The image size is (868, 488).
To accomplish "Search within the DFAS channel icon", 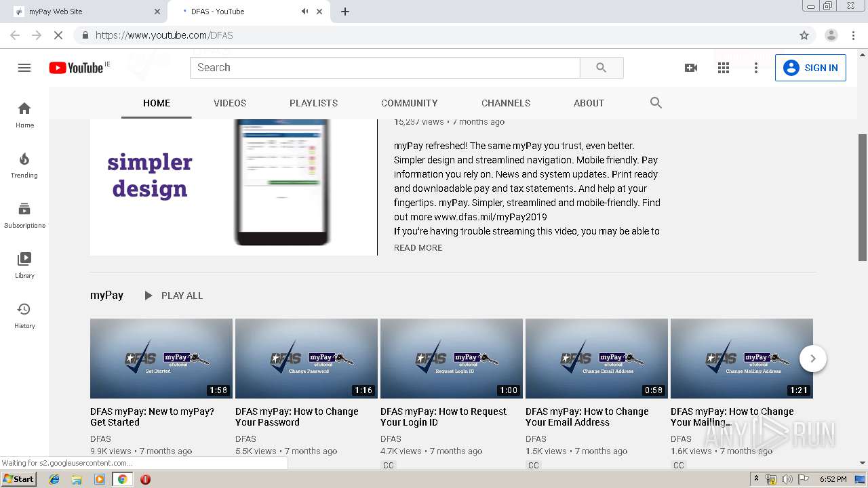I will pyautogui.click(x=656, y=103).
